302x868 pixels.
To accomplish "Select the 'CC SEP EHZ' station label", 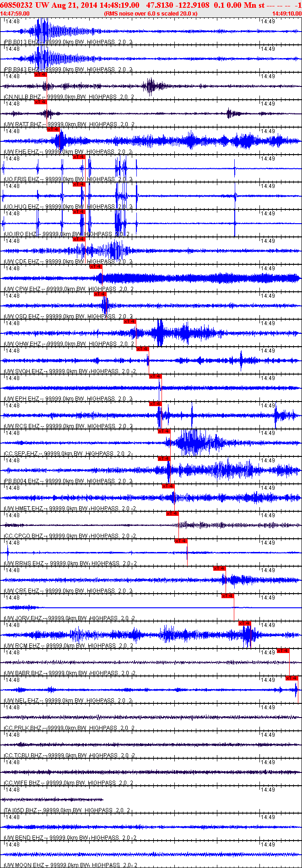I will pos(21,454).
